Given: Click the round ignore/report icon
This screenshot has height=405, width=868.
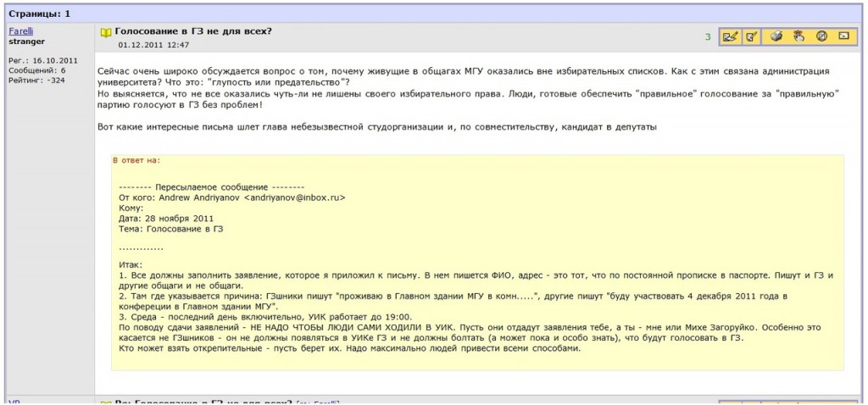Looking at the screenshot, I should click(x=822, y=37).
